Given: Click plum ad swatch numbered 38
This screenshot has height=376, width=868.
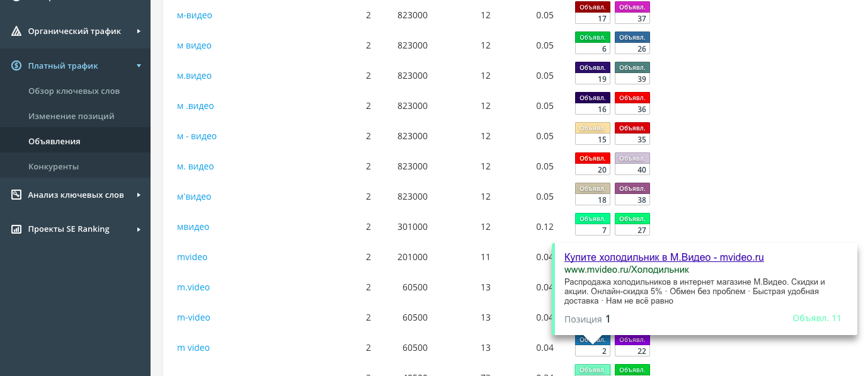Looking at the screenshot, I should (x=632, y=194).
